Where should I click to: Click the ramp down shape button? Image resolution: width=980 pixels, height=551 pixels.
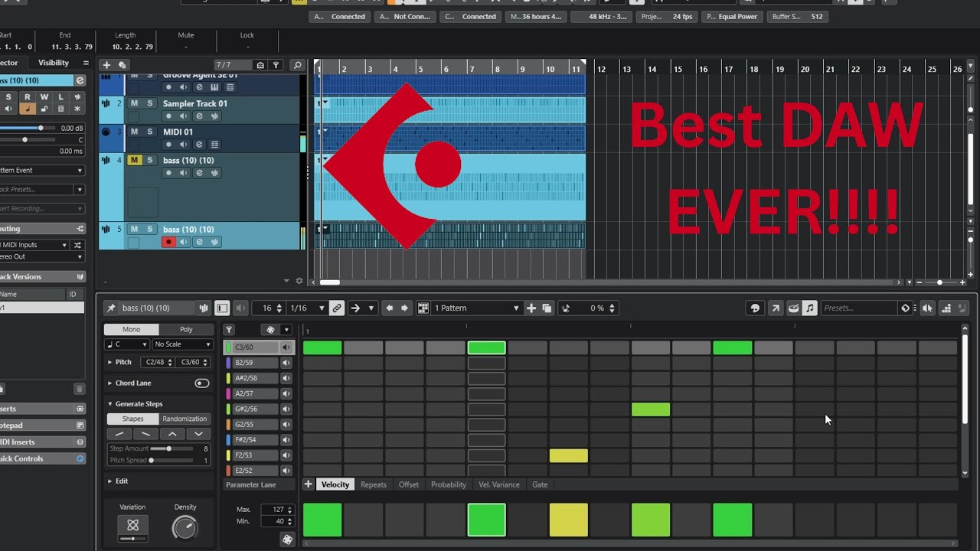146,434
